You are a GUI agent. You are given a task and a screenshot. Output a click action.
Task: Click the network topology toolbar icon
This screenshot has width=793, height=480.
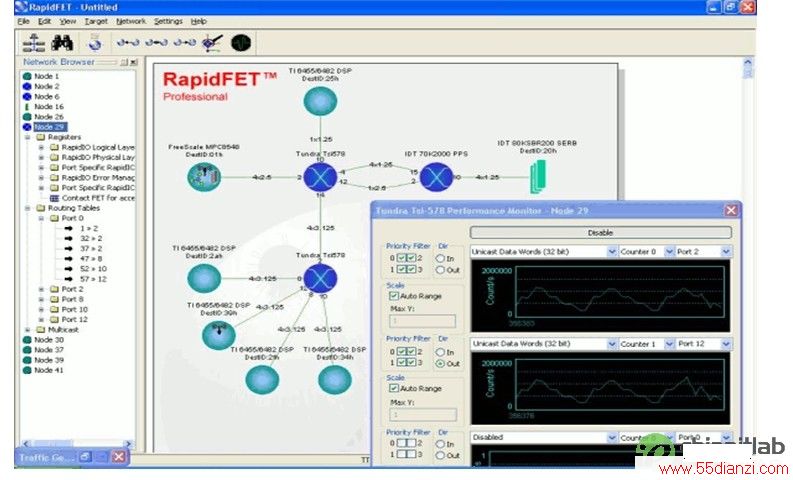[33, 43]
